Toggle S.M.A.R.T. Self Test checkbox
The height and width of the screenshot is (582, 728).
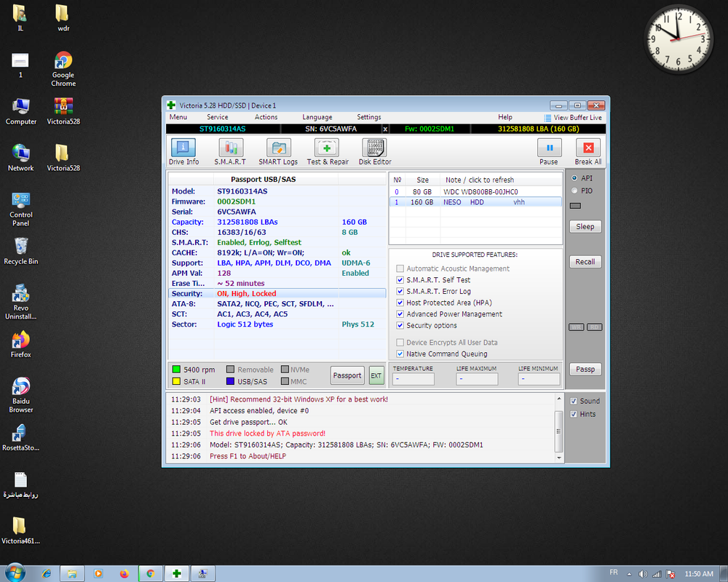400,280
